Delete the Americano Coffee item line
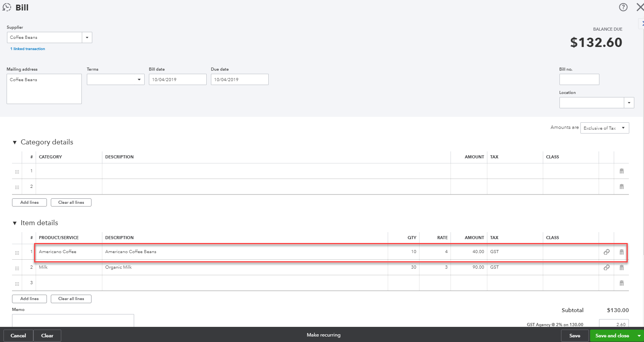 (622, 252)
